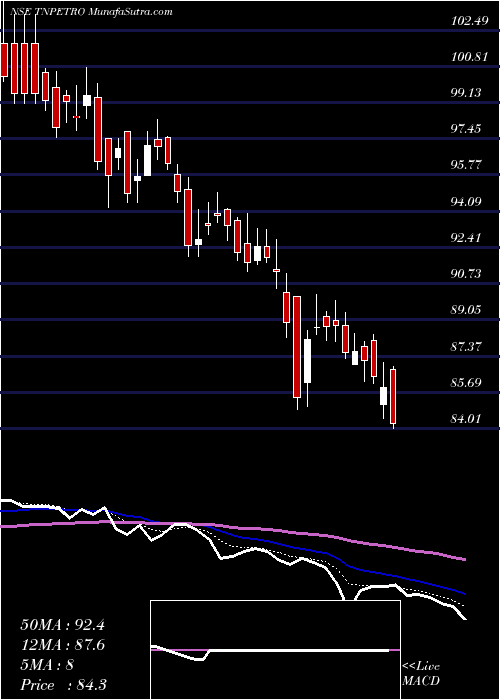
Task: Click the 84.01 price axis label
Action: (468, 419)
